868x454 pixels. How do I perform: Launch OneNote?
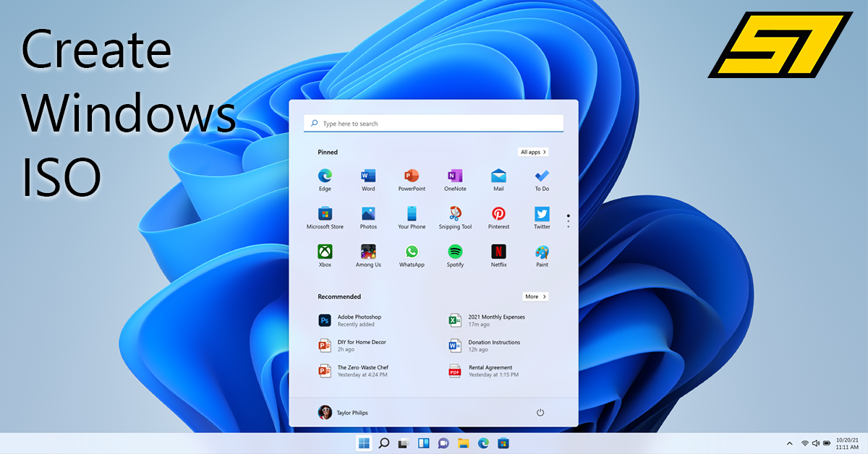pyautogui.click(x=455, y=176)
